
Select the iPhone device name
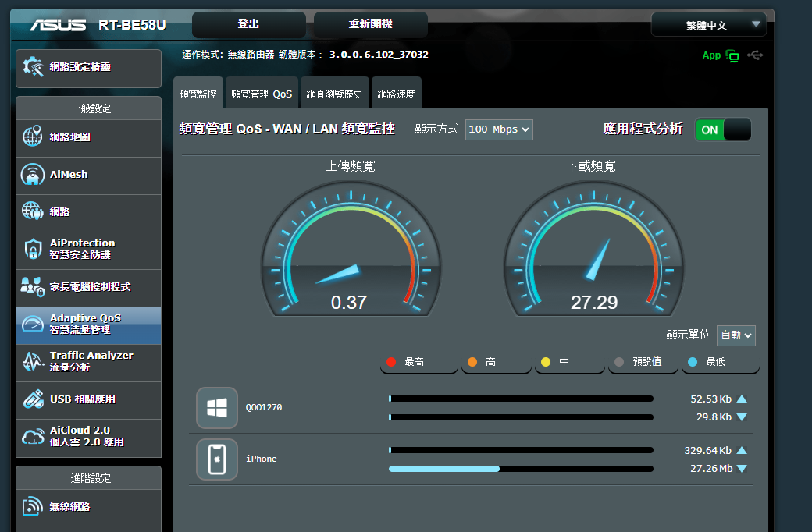click(x=261, y=459)
